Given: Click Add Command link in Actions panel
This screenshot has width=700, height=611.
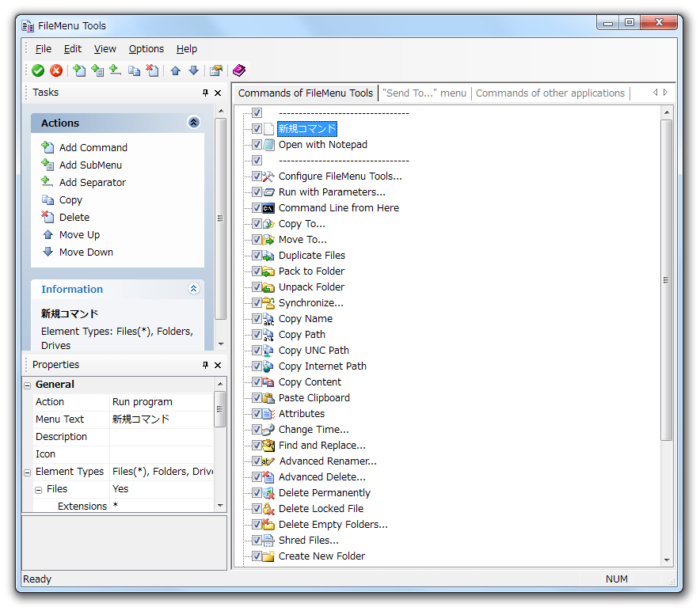Looking at the screenshot, I should tap(93, 148).
